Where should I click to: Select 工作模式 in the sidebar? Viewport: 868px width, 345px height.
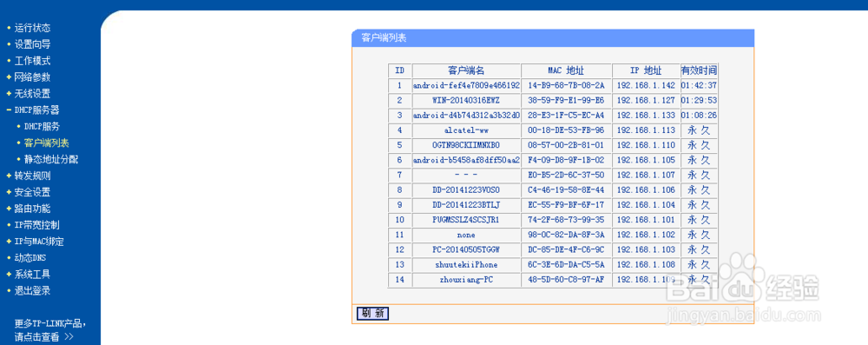32,61
